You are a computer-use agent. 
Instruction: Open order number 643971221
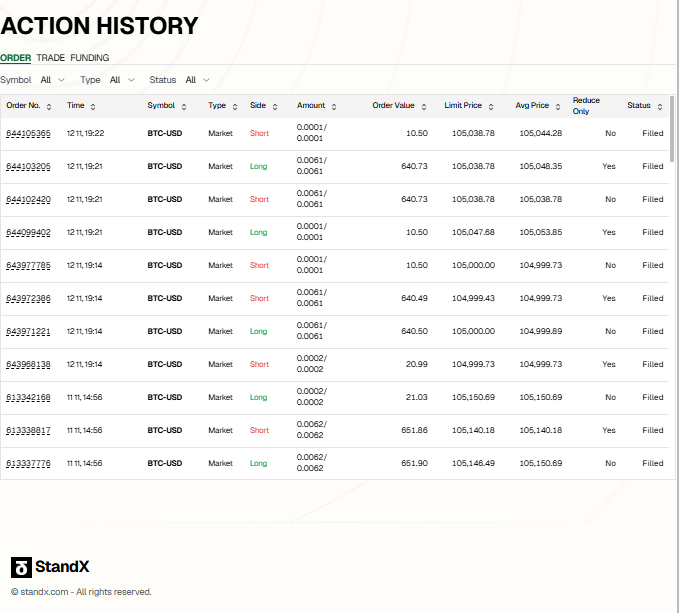[28, 331]
